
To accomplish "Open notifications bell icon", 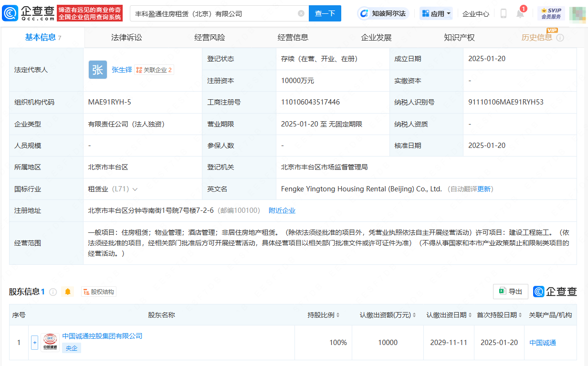I will pyautogui.click(x=520, y=13).
